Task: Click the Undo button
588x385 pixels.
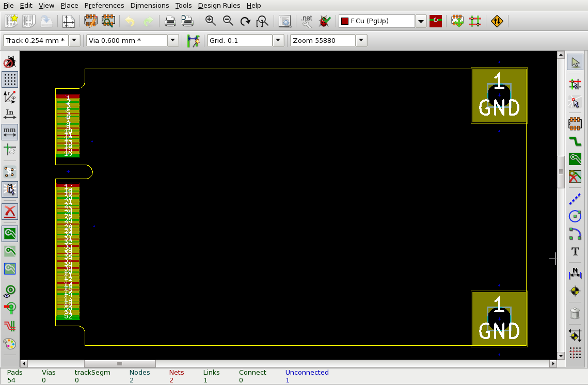Action: 129,21
